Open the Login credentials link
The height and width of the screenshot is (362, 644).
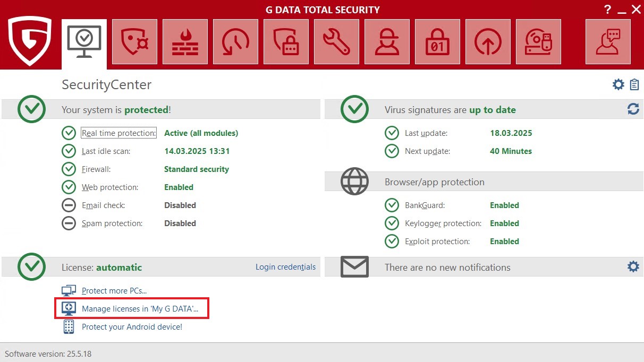click(x=285, y=267)
